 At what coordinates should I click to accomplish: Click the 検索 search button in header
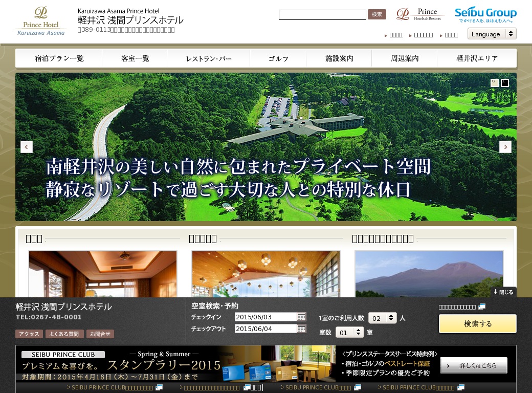coord(377,14)
